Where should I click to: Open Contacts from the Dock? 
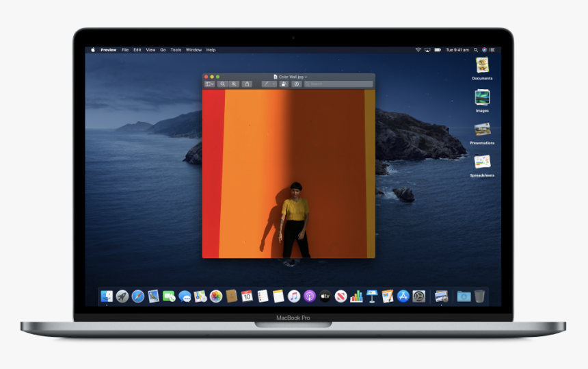pos(232,296)
